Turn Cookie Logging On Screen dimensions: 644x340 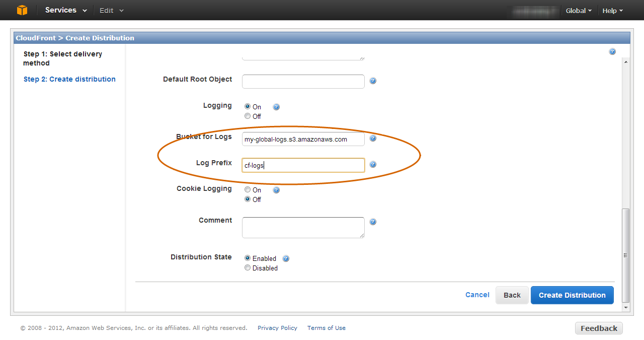[x=248, y=190]
